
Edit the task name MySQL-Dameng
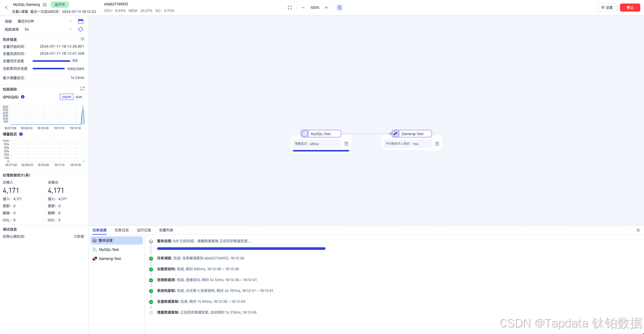point(45,5)
